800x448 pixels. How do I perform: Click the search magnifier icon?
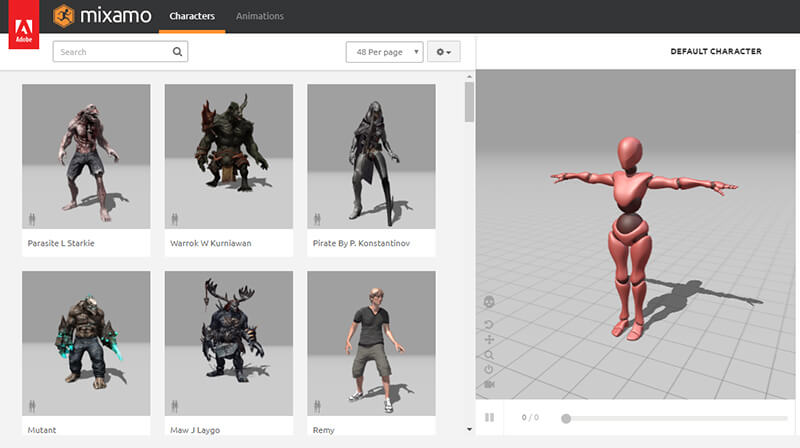(x=177, y=52)
